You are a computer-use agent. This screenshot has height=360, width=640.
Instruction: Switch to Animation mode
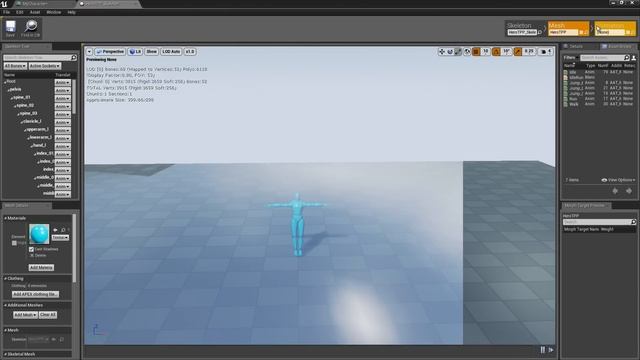[x=615, y=29]
